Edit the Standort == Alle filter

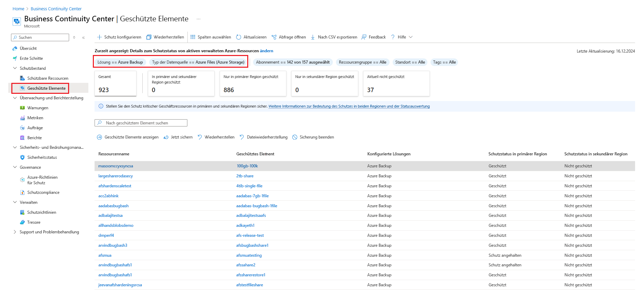410,62
